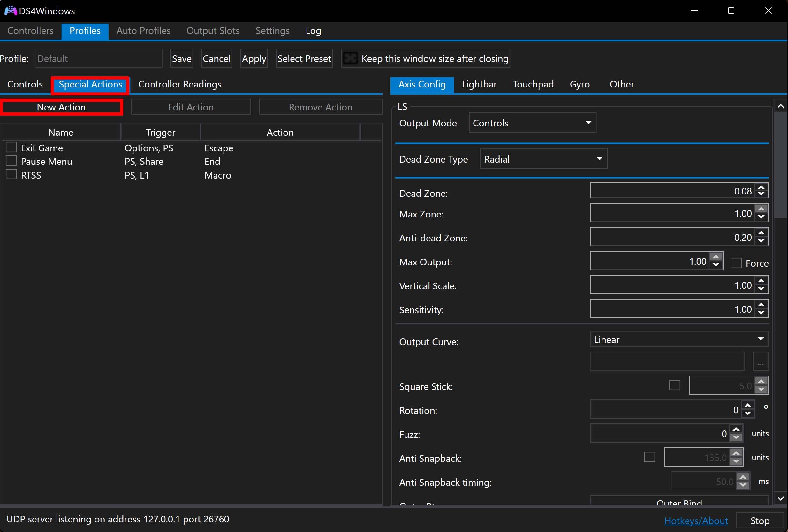
Task: Switch to the Controllers tab
Action: pyautogui.click(x=30, y=31)
